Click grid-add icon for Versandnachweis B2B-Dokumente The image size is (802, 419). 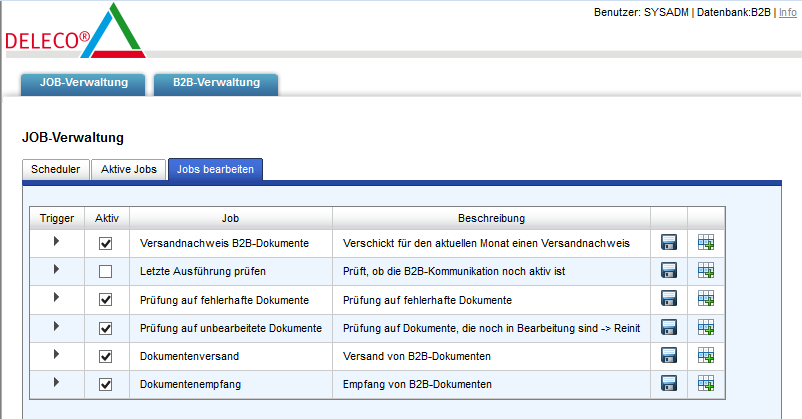706,243
